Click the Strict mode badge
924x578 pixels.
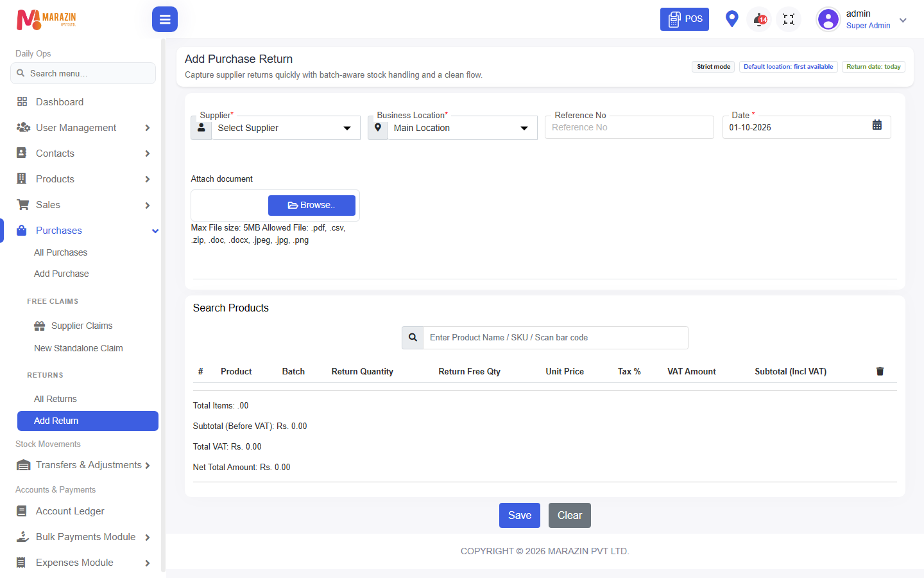click(x=714, y=67)
